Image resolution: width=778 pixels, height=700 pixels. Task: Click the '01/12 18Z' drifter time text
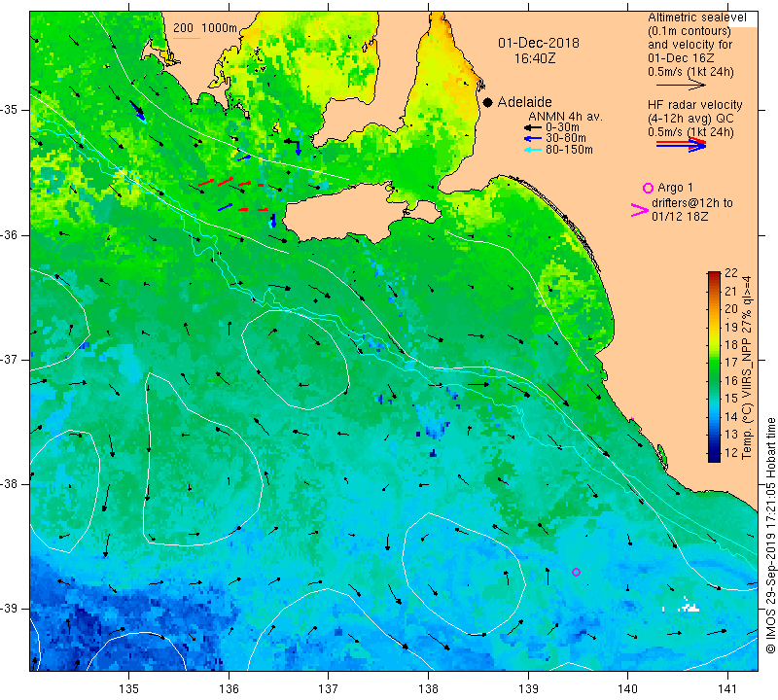click(x=680, y=216)
